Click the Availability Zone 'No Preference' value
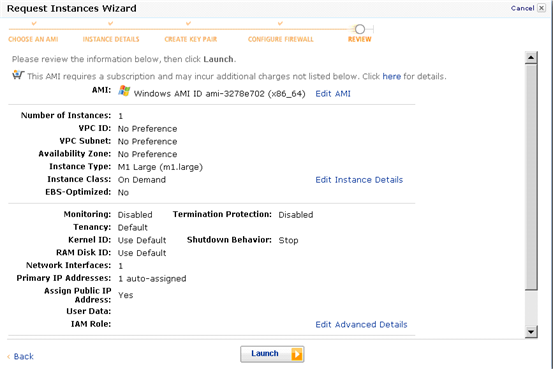This screenshot has height=370, width=554. [x=147, y=154]
